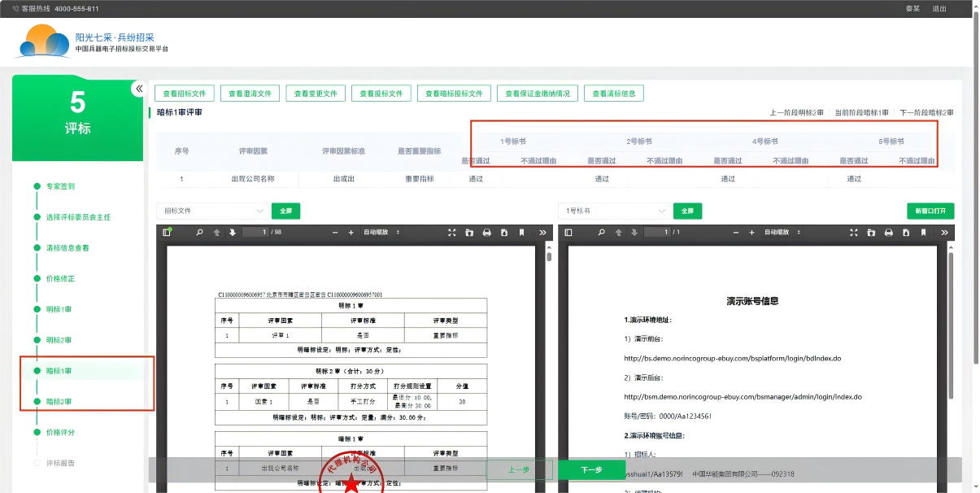This screenshot has height=493, width=980.
Task: Print the document in right PDF viewer
Action: pyautogui.click(x=888, y=233)
